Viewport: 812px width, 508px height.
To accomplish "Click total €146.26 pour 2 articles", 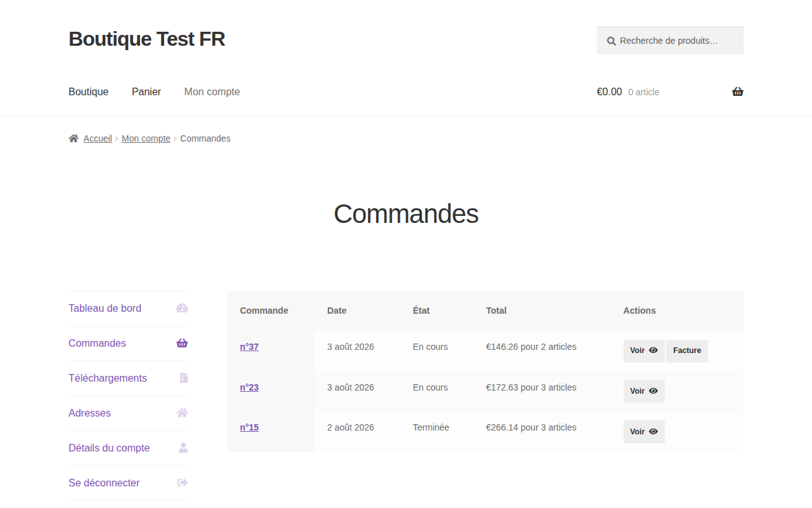I will pyautogui.click(x=531, y=347).
